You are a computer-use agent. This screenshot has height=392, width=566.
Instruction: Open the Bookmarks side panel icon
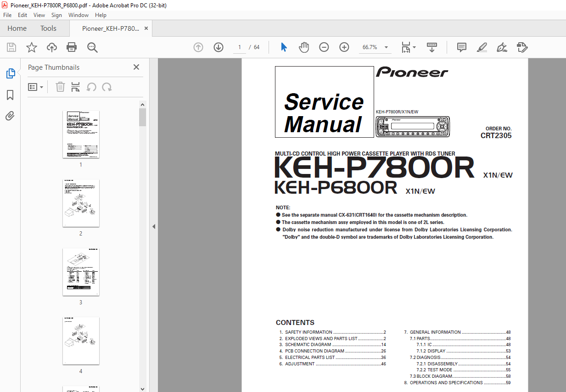click(x=10, y=95)
